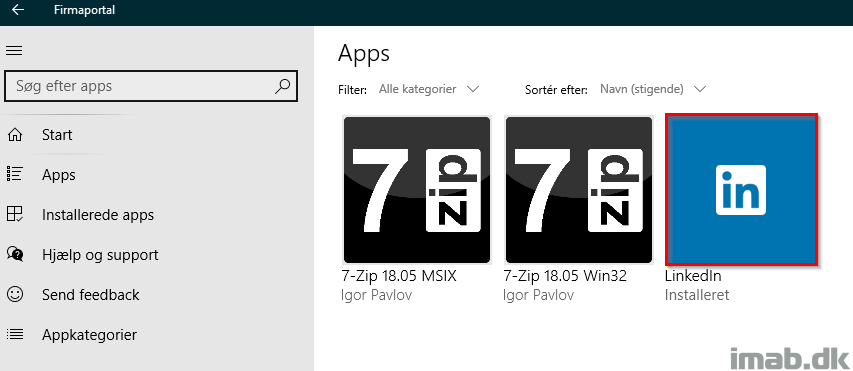Image resolution: width=853 pixels, height=371 pixels.
Task: Click the 7-Zip 18.05 MSIX title
Action: pos(399,276)
